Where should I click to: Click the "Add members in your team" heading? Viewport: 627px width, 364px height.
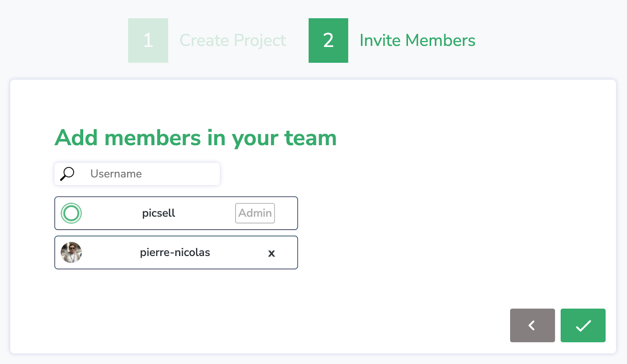(x=196, y=138)
